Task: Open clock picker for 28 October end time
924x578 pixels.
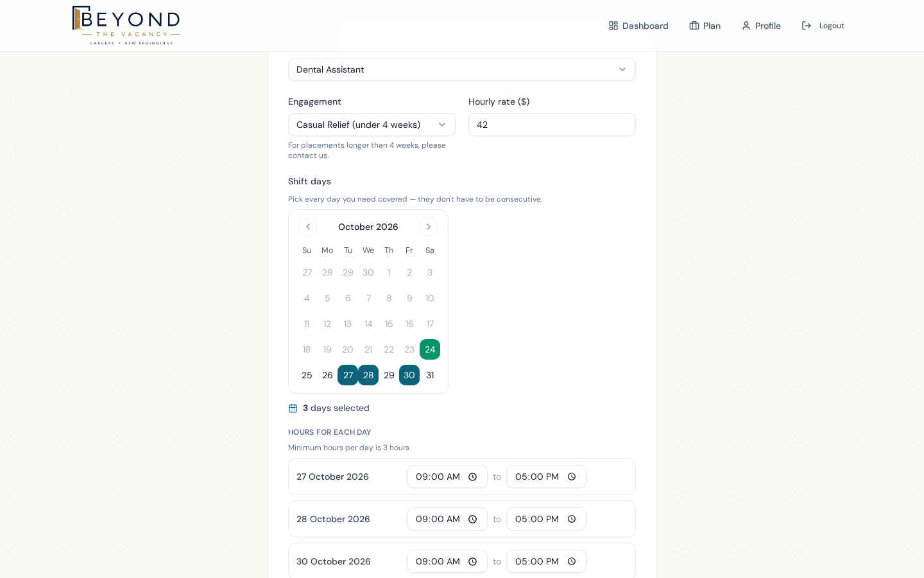Action: [x=572, y=519]
